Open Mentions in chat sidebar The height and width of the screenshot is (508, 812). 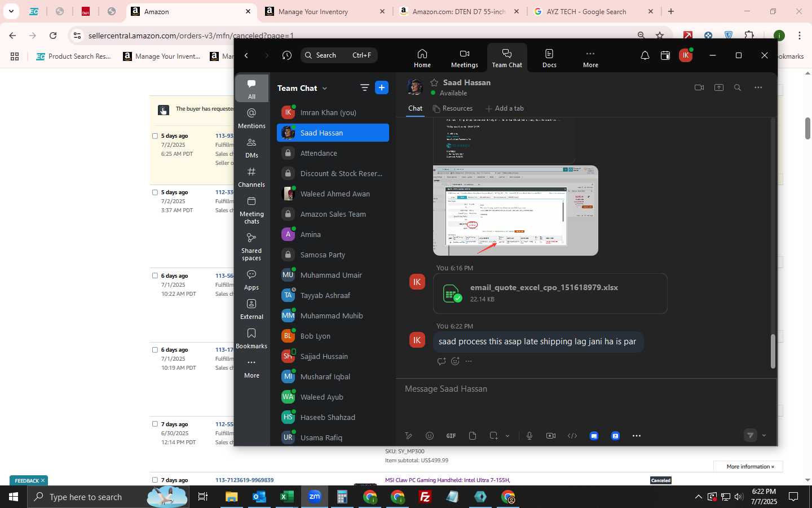click(x=251, y=119)
